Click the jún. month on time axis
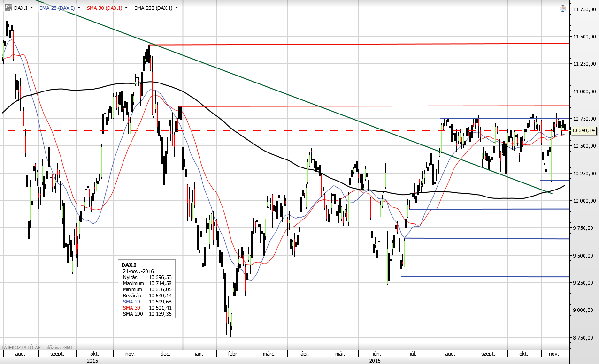This screenshot has height=364, width=599. pos(376,354)
